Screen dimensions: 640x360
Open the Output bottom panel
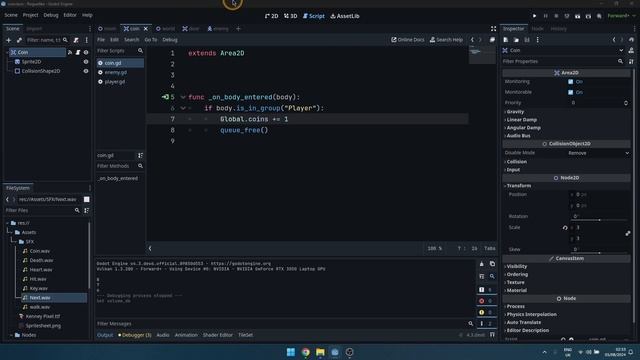tap(105, 335)
